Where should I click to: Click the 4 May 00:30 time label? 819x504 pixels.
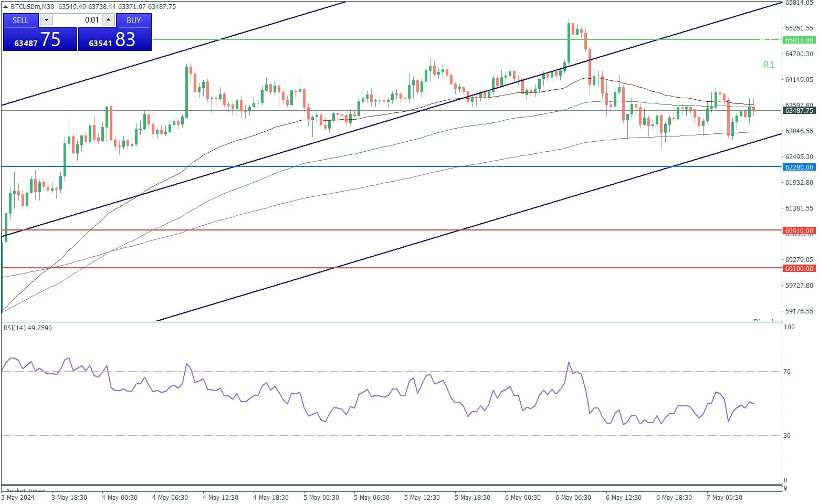[120, 498]
